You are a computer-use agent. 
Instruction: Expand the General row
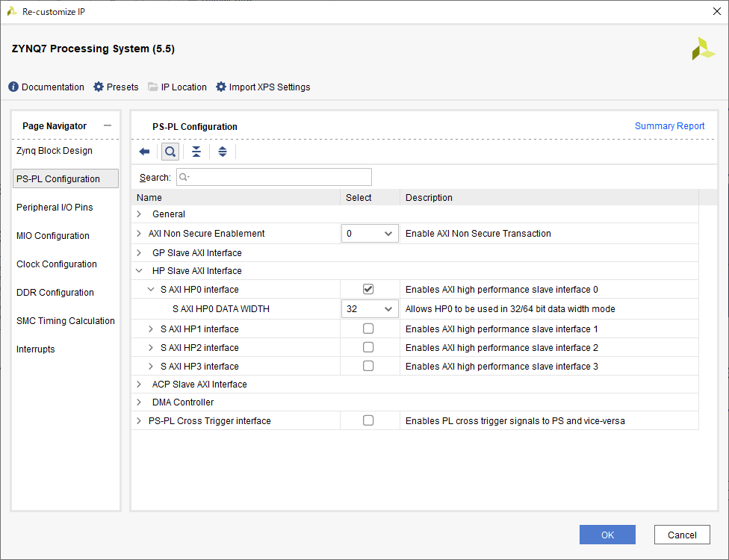[138, 214]
